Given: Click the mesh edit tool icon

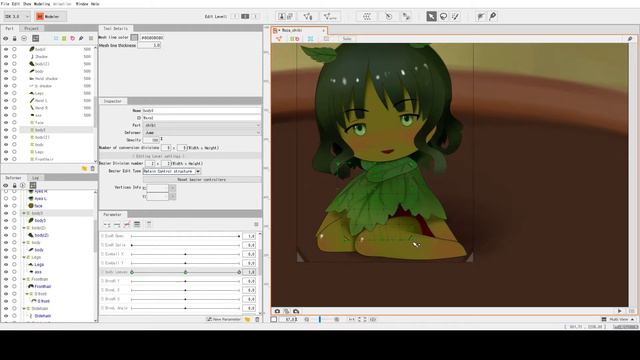Looking at the screenshot, I should coord(308,16).
